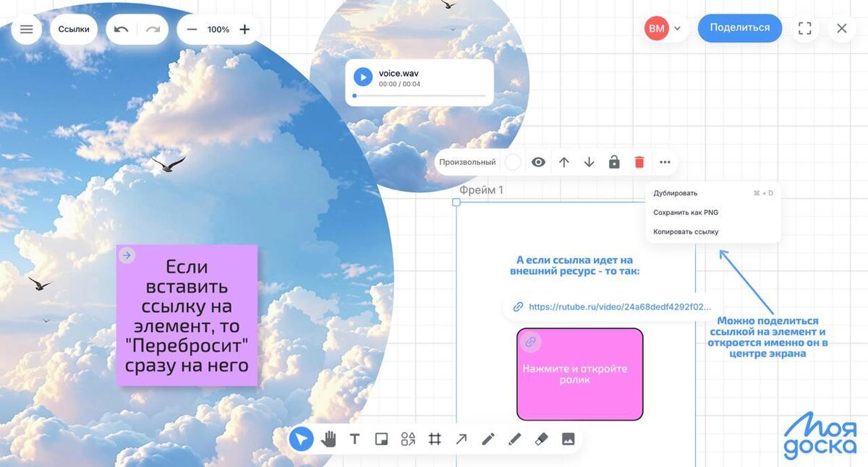Lock the selected frame
Viewport: 868px width, 467px height.
coord(614,163)
